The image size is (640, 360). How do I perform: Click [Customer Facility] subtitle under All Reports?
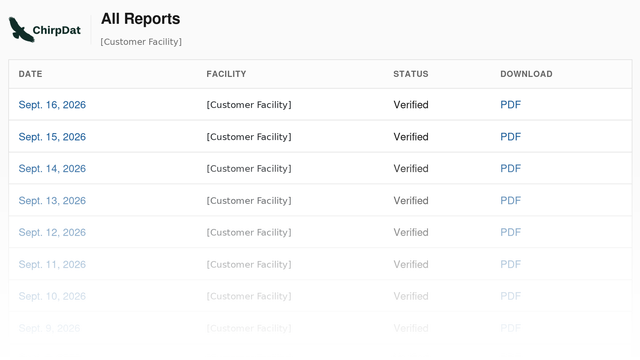141,42
